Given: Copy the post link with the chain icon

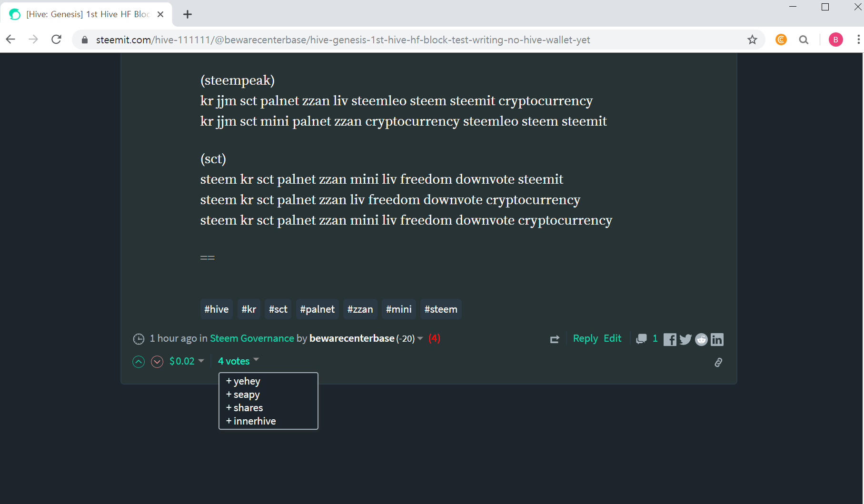Looking at the screenshot, I should 718,363.
